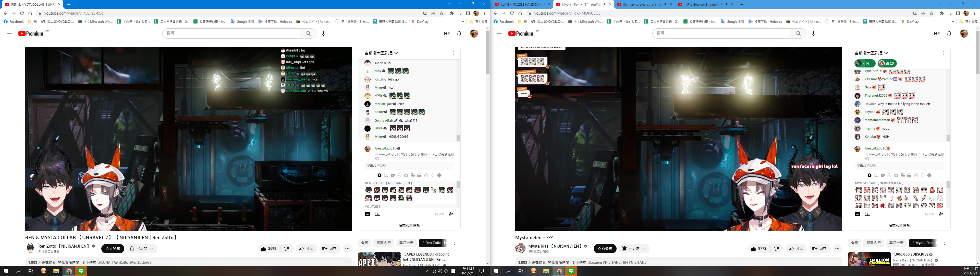Open subscribed notification dropdown for Mysta Rias

point(634,249)
